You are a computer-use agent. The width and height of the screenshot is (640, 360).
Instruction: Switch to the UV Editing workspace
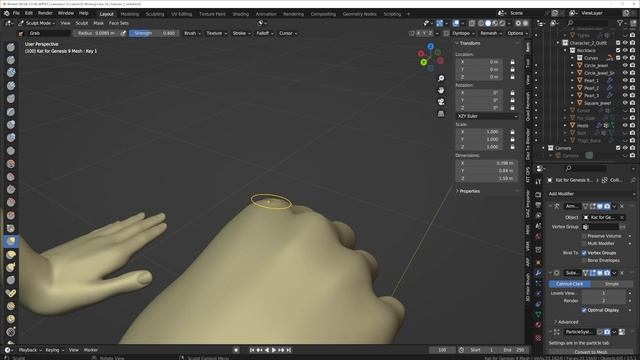click(181, 14)
